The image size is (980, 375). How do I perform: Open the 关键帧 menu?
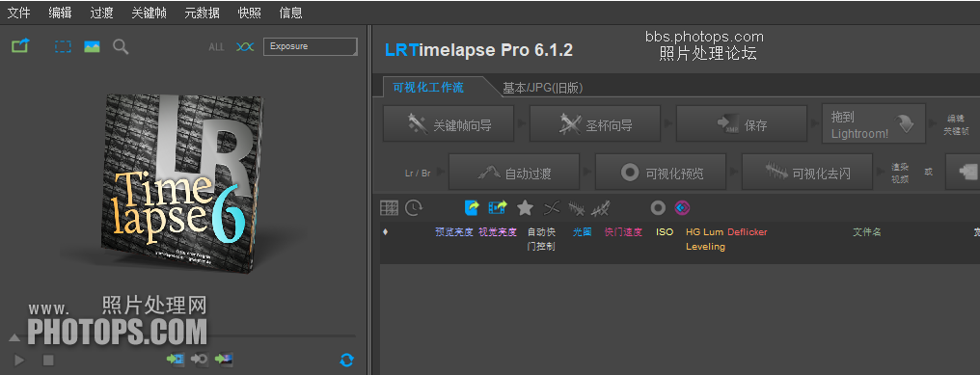click(x=149, y=13)
